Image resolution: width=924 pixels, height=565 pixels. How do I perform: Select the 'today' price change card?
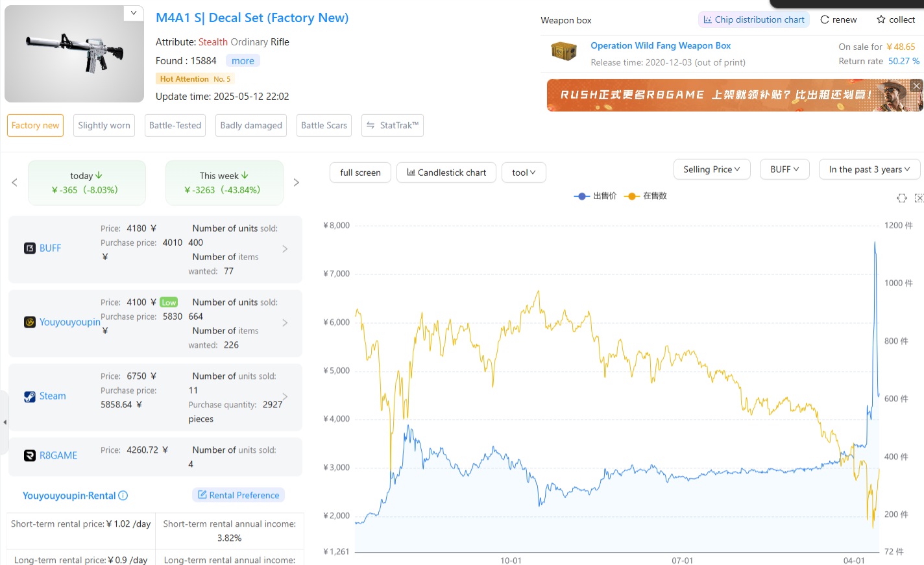point(86,183)
